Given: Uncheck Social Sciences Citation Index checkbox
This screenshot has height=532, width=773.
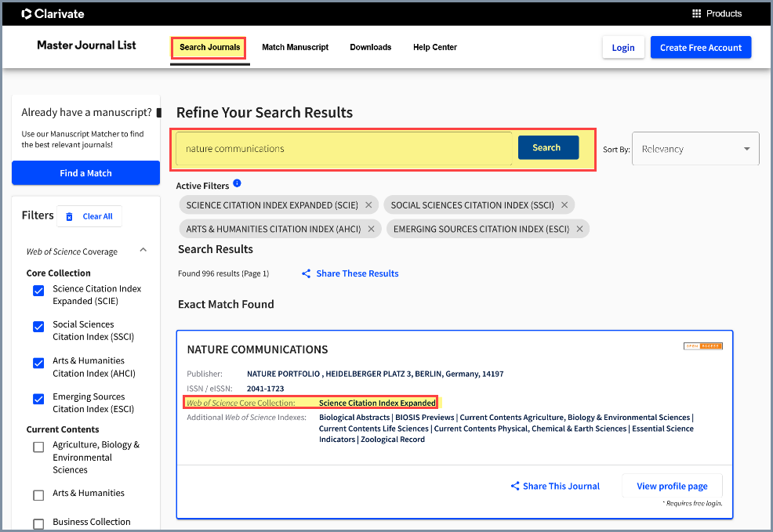Looking at the screenshot, I should (x=38, y=327).
